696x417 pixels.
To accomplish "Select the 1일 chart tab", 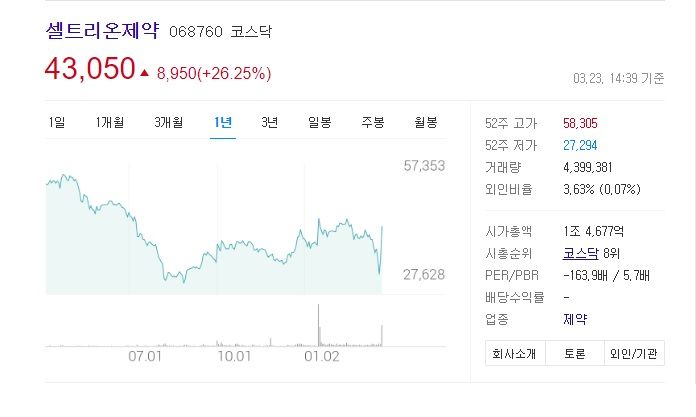I will pos(57,122).
